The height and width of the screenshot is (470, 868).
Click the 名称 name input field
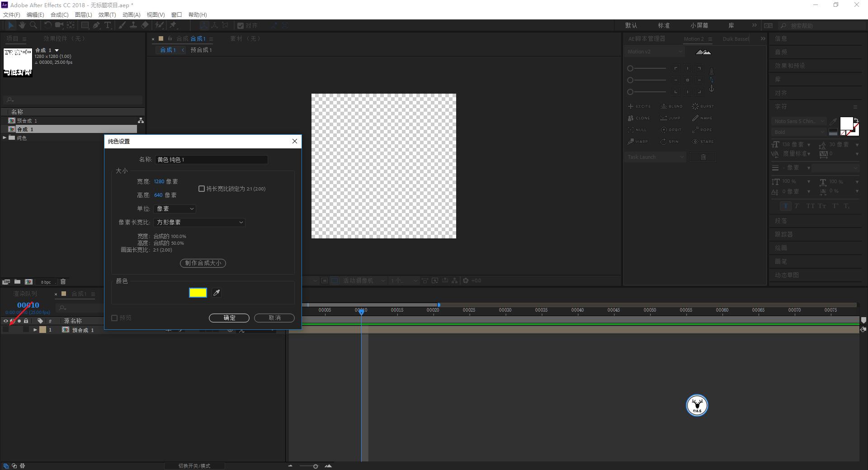pyautogui.click(x=211, y=160)
